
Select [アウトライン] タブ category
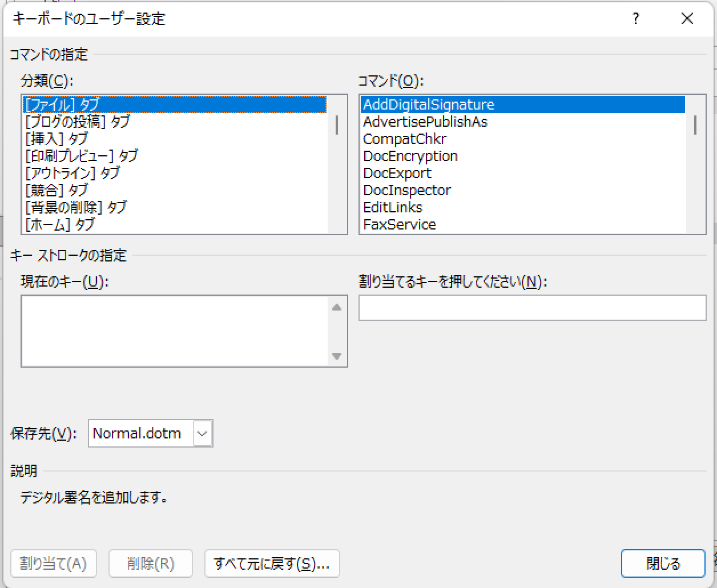coord(175,173)
